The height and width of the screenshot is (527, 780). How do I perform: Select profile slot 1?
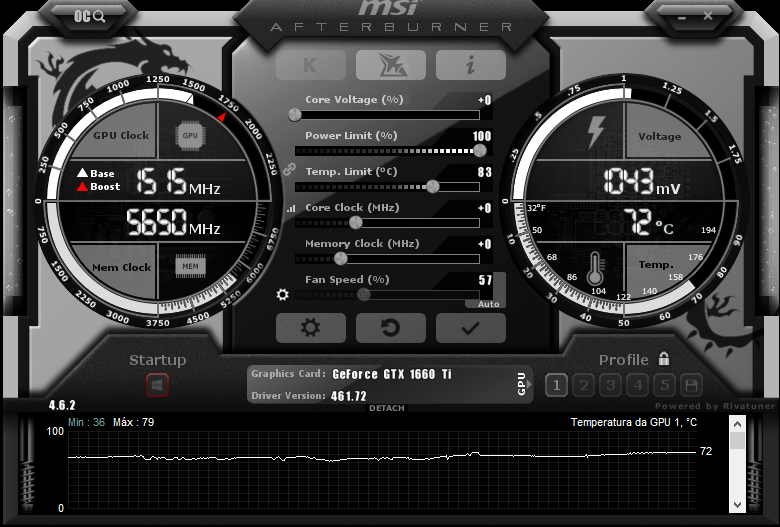point(556,385)
